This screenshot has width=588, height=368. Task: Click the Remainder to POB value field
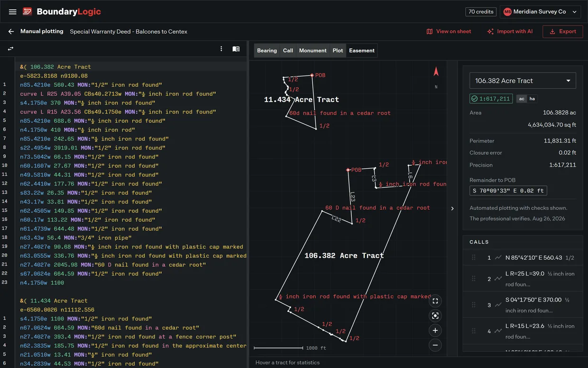coord(508,191)
